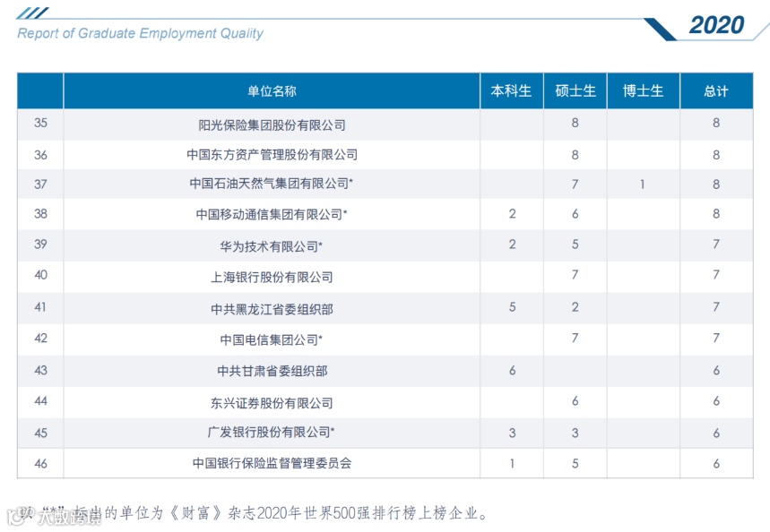Viewport: 770px width, 532px height.
Task: Click row number 41
Action: (x=40, y=307)
